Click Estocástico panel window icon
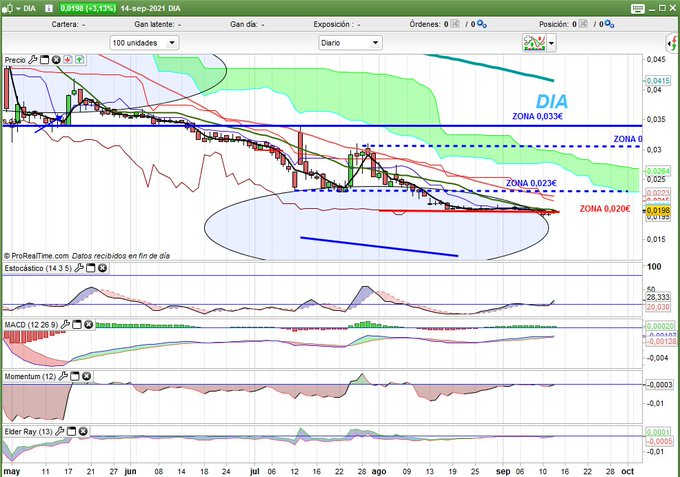 pos(91,268)
